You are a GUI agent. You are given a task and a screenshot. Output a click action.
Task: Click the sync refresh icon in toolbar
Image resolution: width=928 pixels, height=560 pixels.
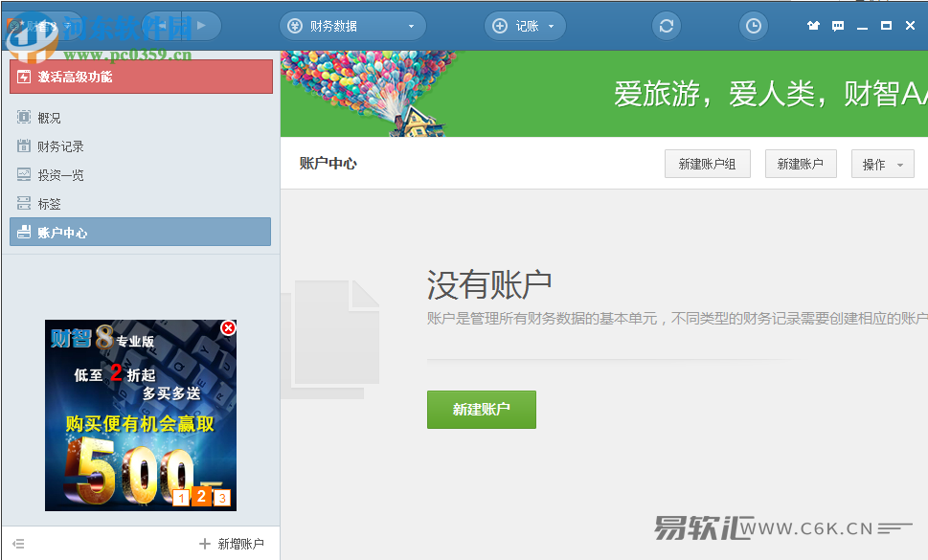pyautogui.click(x=667, y=26)
